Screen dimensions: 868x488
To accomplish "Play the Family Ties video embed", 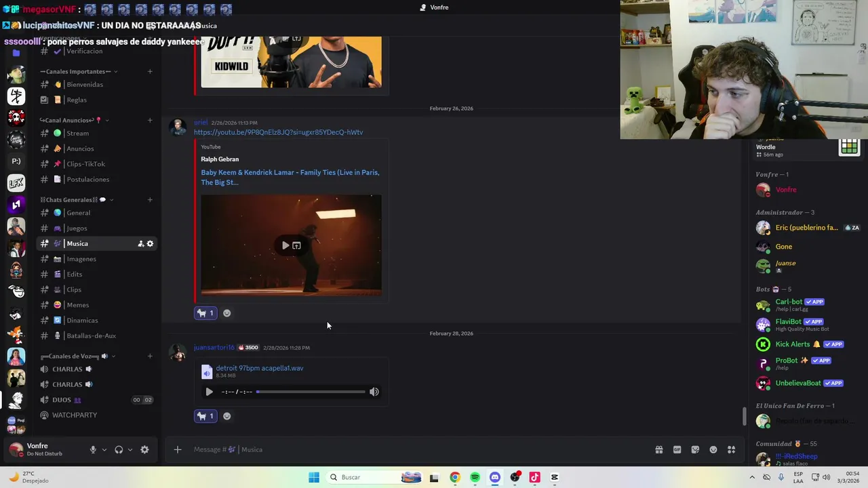I will (x=285, y=245).
